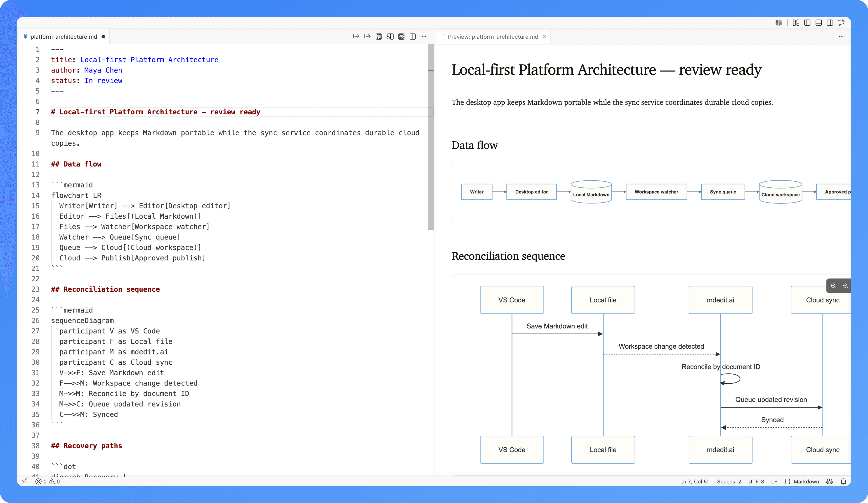Click the '## Data flow' heading in the editor
This screenshot has width=868, height=503.
[x=76, y=164]
